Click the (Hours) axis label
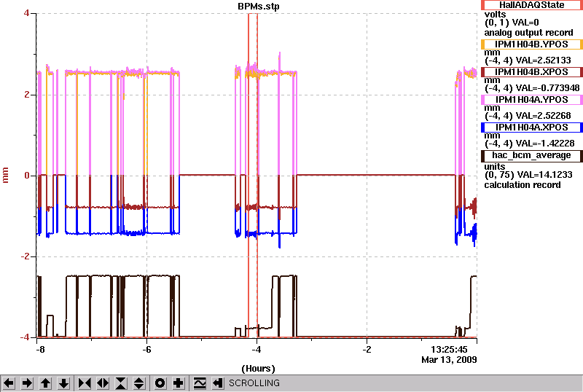 (258, 369)
